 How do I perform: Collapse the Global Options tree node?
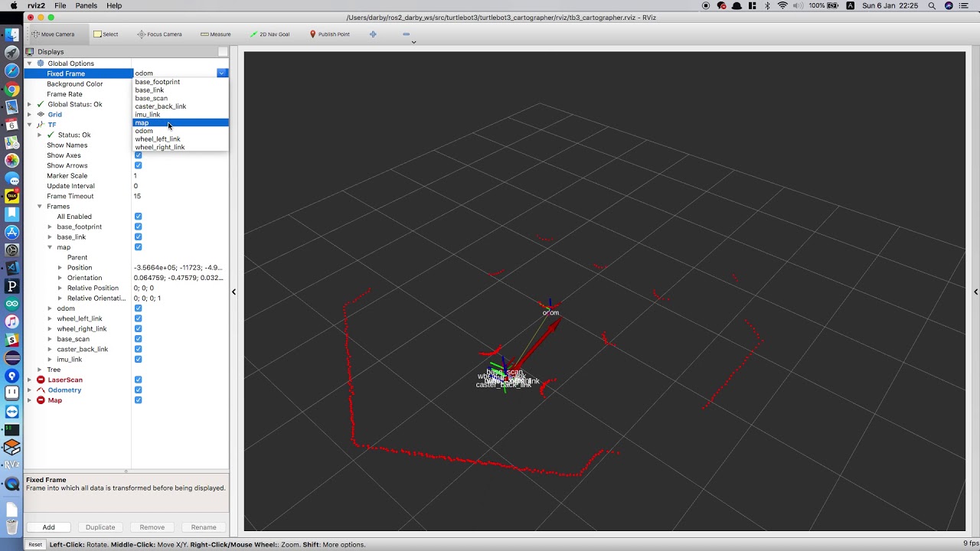point(29,64)
